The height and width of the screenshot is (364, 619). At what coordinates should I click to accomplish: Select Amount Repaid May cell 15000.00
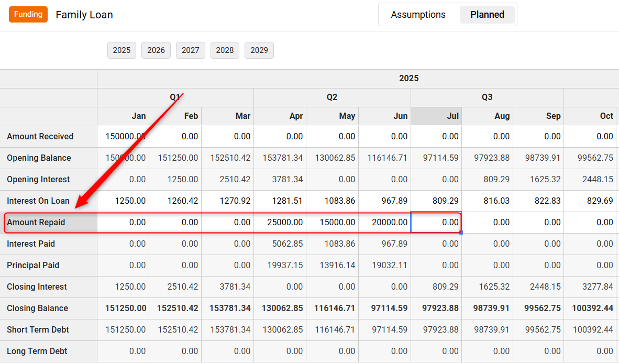pyautogui.click(x=333, y=222)
